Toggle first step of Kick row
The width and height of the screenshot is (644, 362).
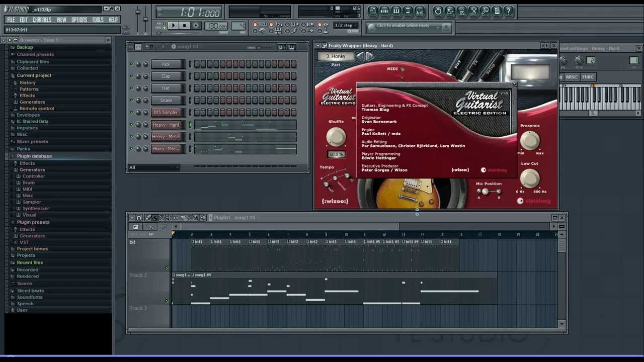point(197,64)
